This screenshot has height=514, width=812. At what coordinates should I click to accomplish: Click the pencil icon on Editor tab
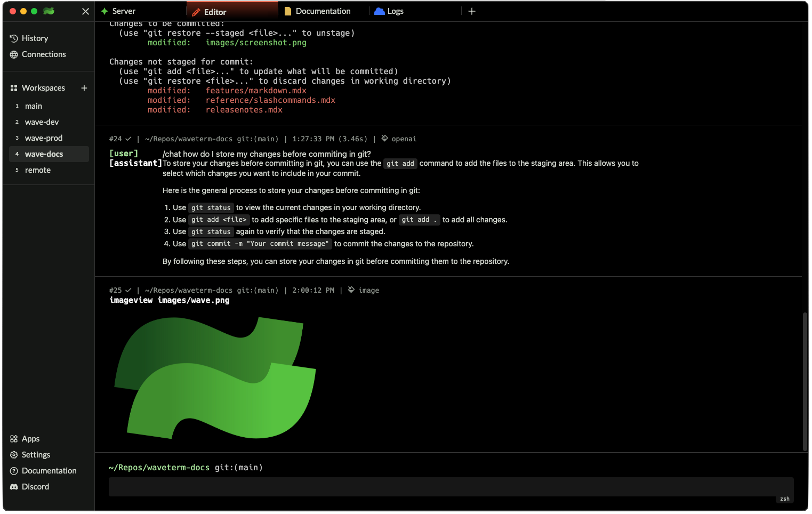[196, 12]
